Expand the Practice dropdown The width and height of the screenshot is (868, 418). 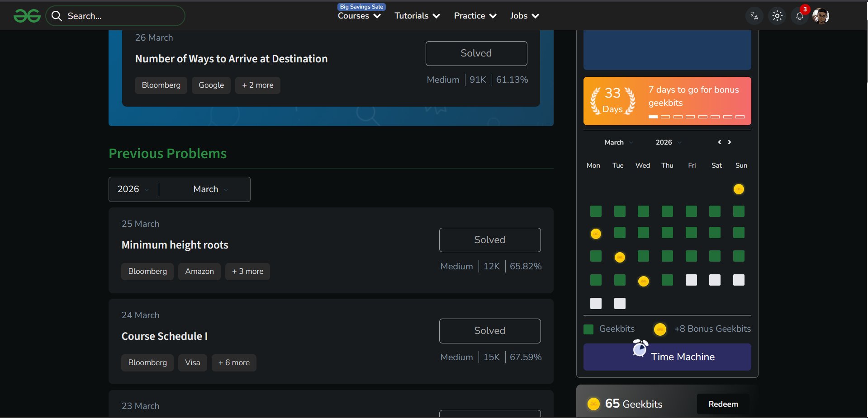[x=475, y=16]
